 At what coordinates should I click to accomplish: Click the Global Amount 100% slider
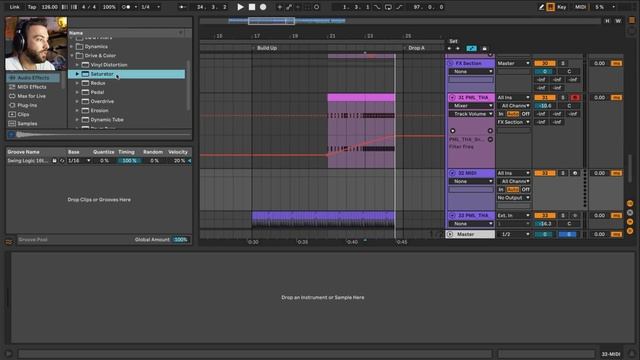[x=180, y=240]
